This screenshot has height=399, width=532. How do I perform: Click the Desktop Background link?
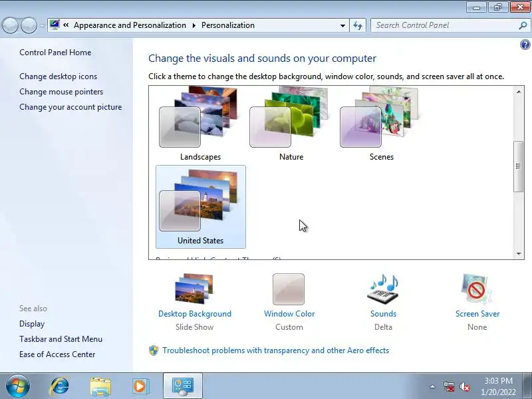[195, 314]
